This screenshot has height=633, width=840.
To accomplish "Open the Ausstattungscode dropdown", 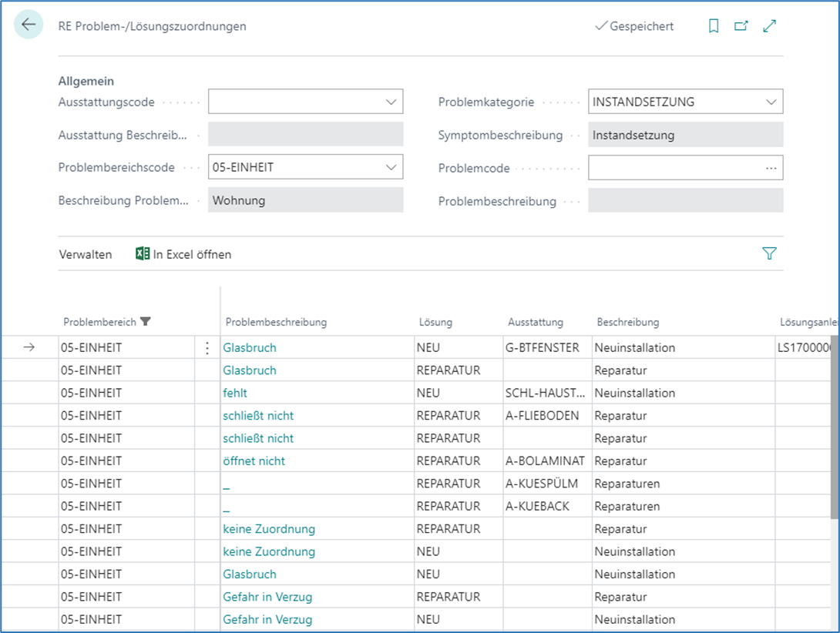I will [x=390, y=102].
